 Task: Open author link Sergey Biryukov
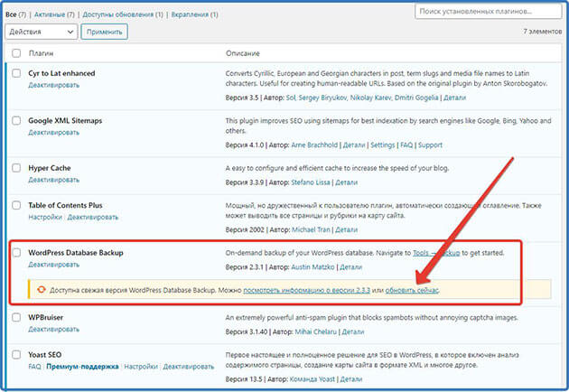pos(322,98)
